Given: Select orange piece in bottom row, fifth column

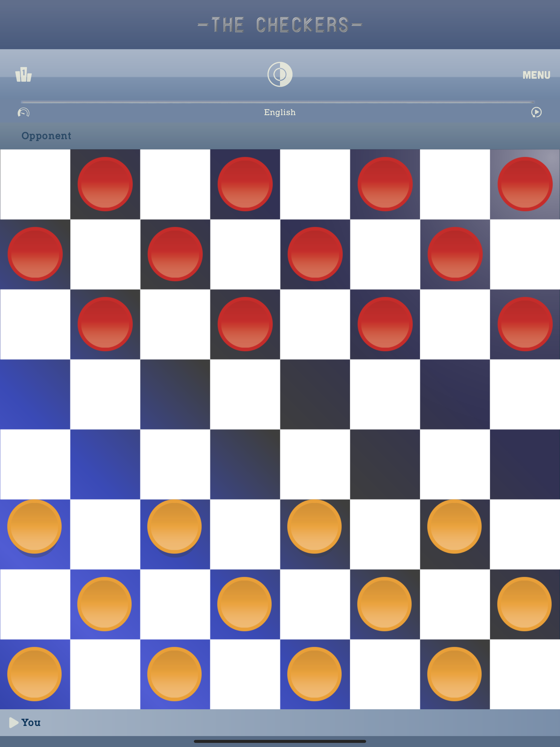Looking at the screenshot, I should click(314, 674).
